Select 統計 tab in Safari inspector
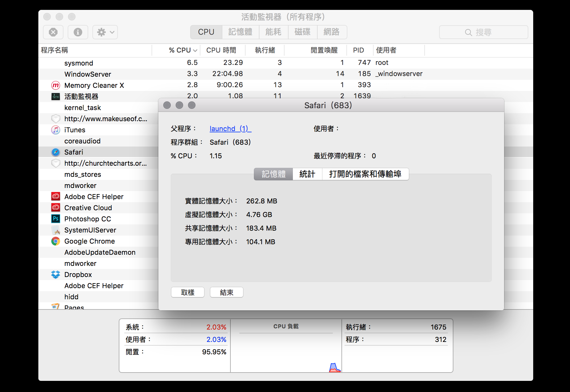The height and width of the screenshot is (392, 570). (x=307, y=174)
